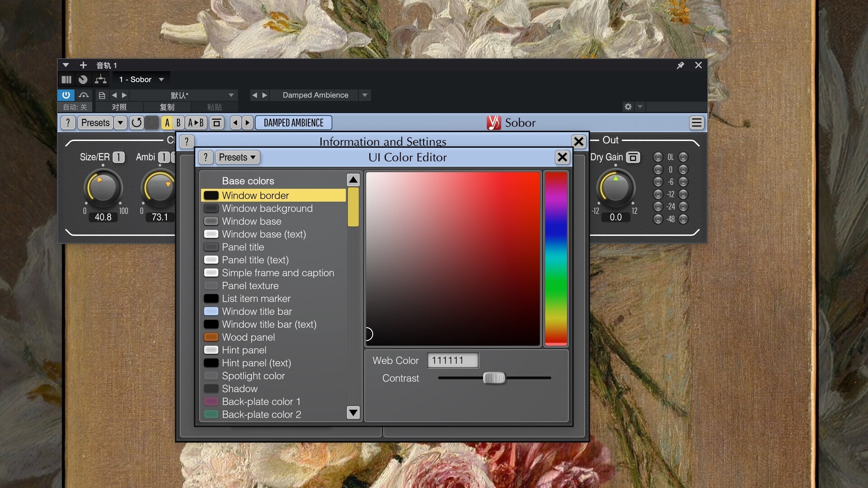
Task: Expand the 1 - Sobor device dropdown
Action: tap(161, 80)
